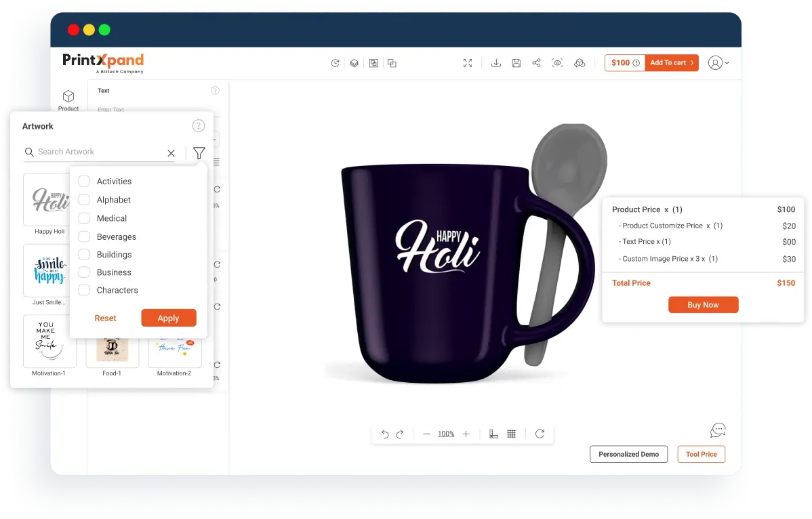Enable the Beverages category checkbox
This screenshot has height=519, width=812.
coord(84,237)
